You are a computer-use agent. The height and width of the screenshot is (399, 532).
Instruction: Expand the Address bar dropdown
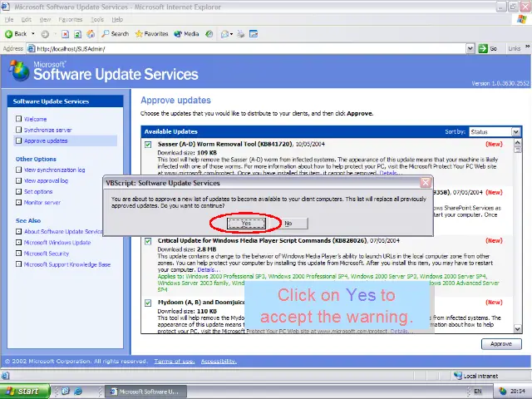pos(470,49)
